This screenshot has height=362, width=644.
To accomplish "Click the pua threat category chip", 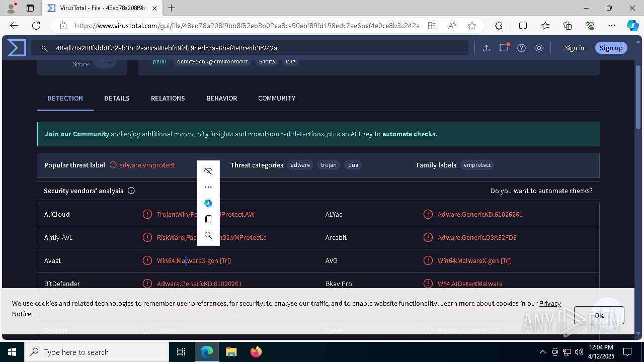I will tap(353, 165).
